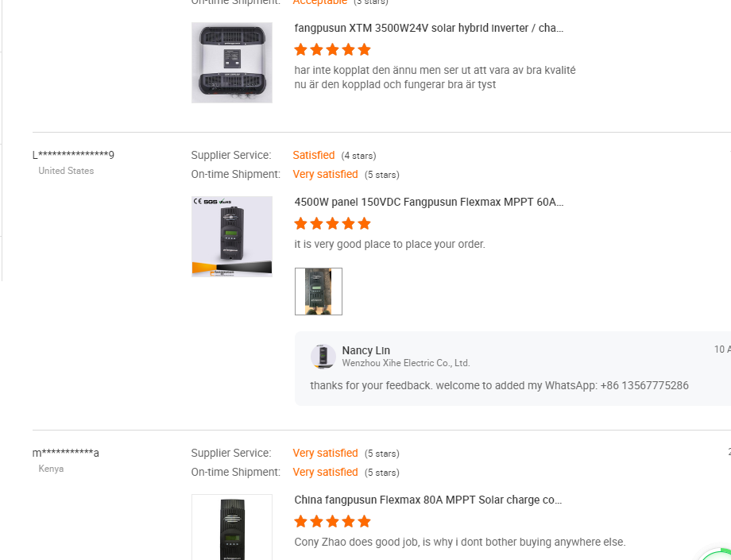731x560 pixels.
Task: Click Wenzhou Xihe Electric Co., Ltd. supplier name
Action: 406,363
